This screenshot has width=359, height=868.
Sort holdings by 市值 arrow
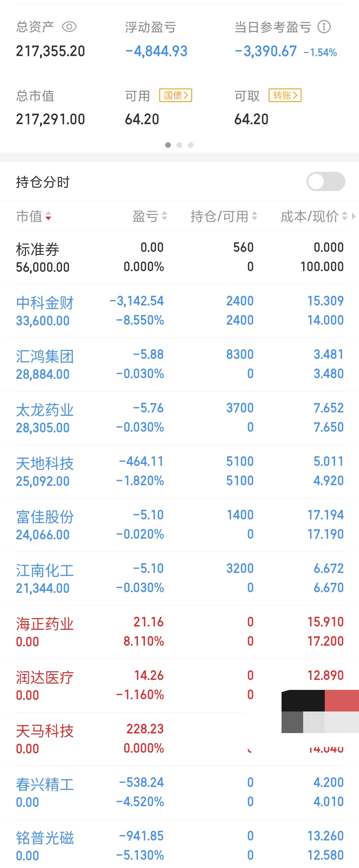pyautogui.click(x=49, y=216)
